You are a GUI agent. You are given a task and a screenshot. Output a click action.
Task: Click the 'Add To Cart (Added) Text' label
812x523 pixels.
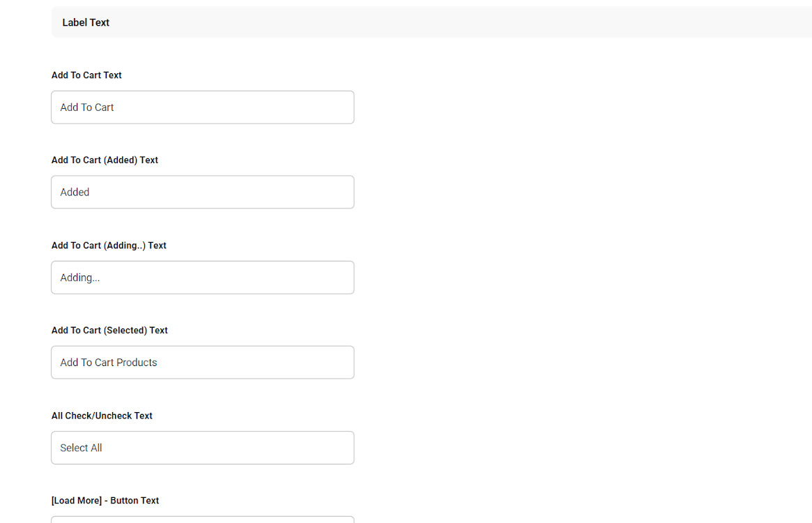coord(105,160)
